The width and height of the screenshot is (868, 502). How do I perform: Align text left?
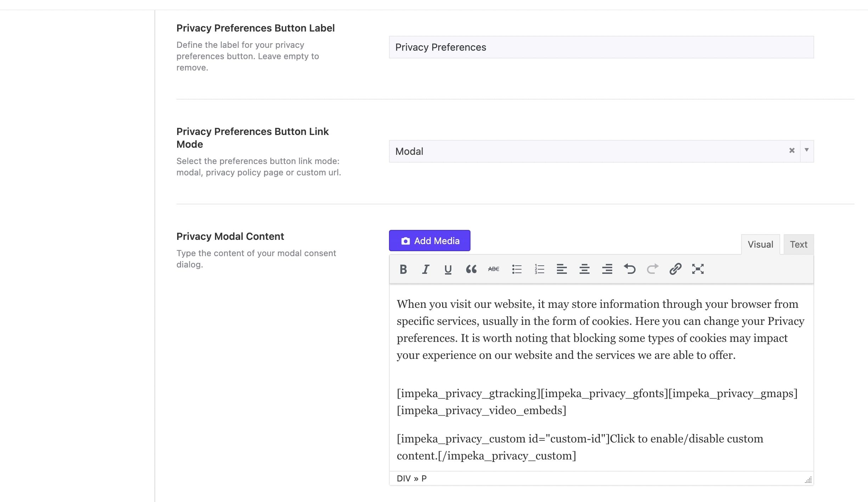pyautogui.click(x=562, y=269)
